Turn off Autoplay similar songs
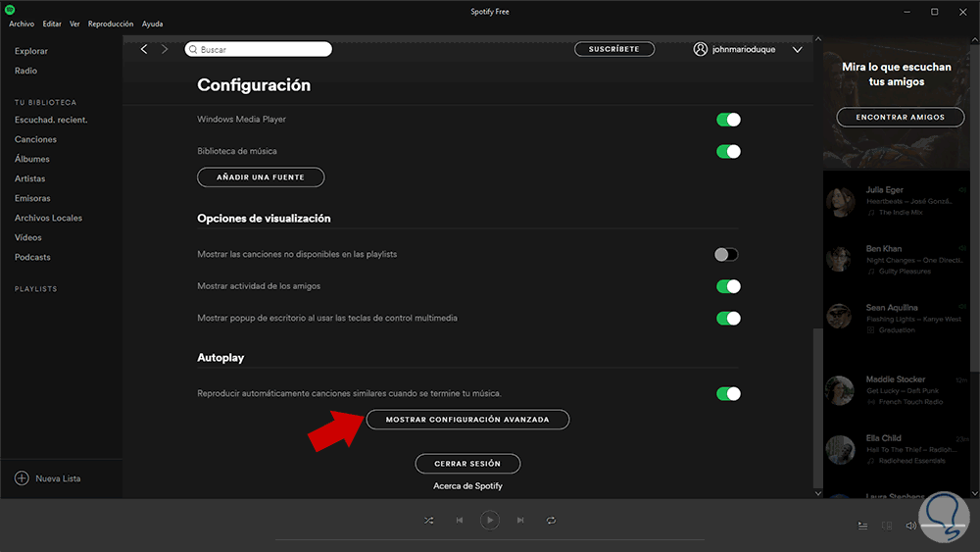 (x=728, y=394)
